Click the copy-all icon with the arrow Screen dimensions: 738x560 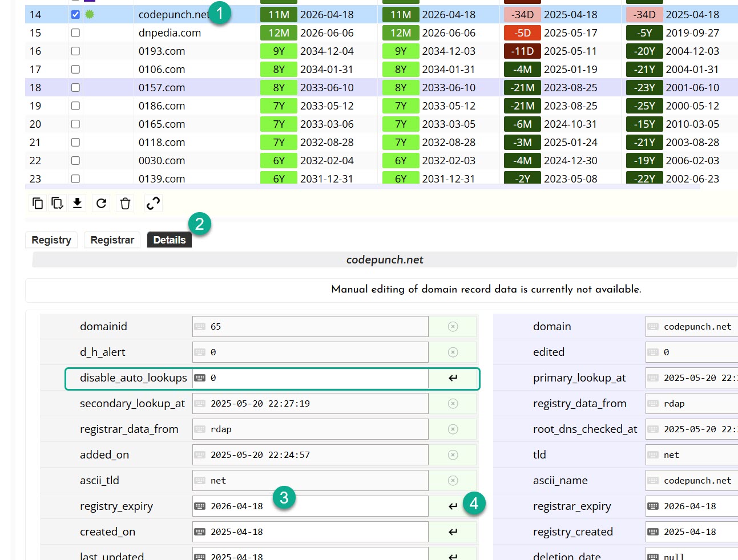[57, 204]
